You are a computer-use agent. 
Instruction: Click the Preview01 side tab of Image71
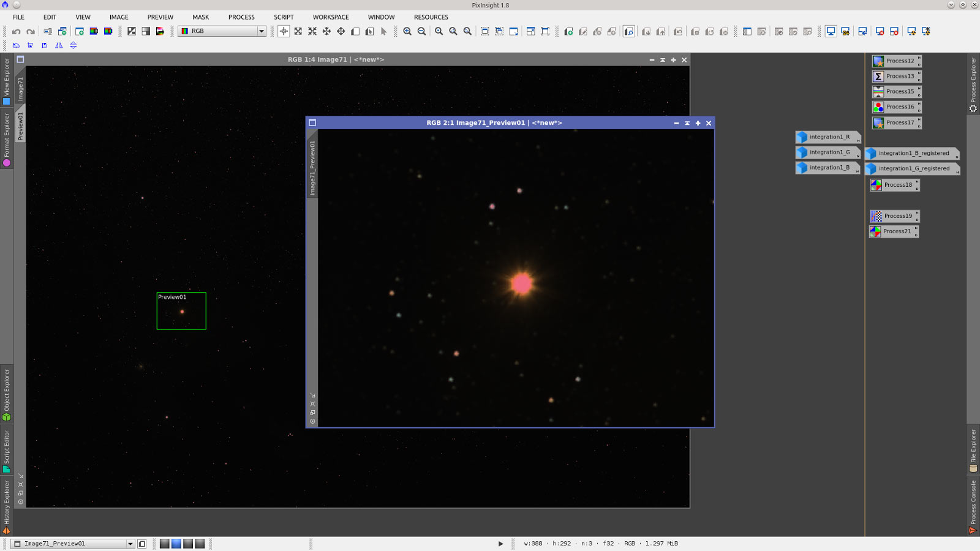tap(20, 126)
